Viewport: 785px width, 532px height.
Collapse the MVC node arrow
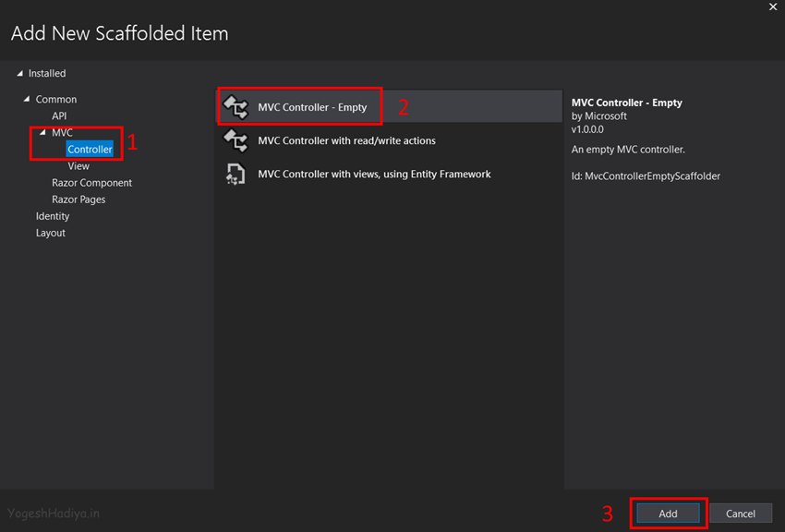click(42, 133)
